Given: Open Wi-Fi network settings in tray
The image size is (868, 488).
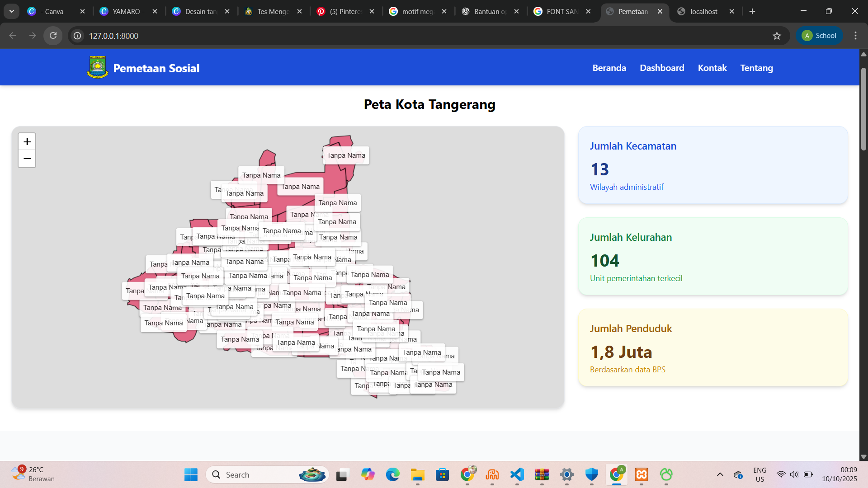Looking at the screenshot, I should (781, 474).
